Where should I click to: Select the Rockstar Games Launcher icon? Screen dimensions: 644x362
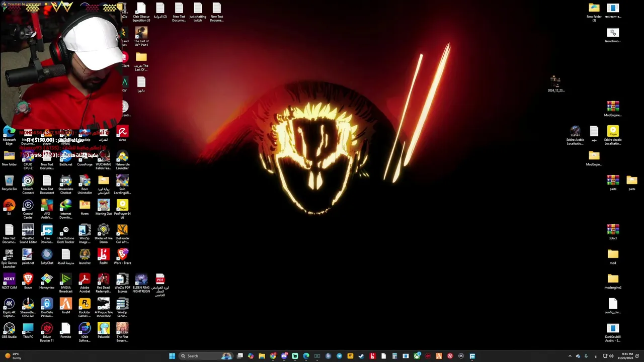click(x=85, y=308)
